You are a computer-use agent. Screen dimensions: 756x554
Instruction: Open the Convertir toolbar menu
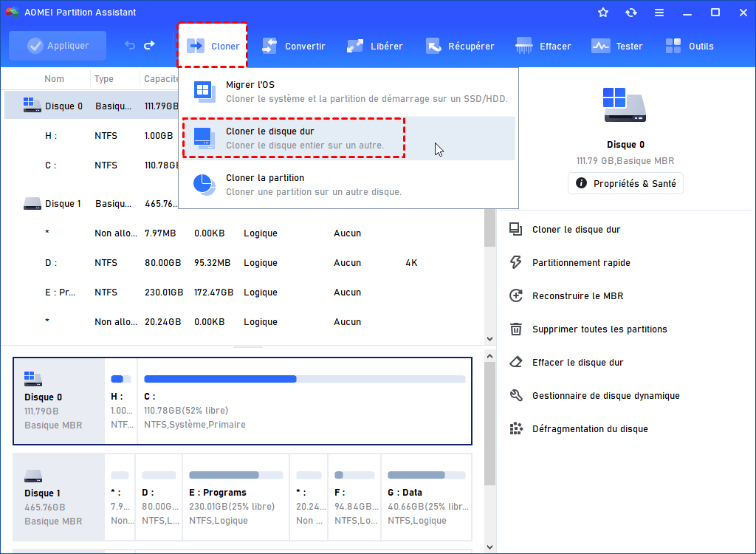click(x=293, y=46)
